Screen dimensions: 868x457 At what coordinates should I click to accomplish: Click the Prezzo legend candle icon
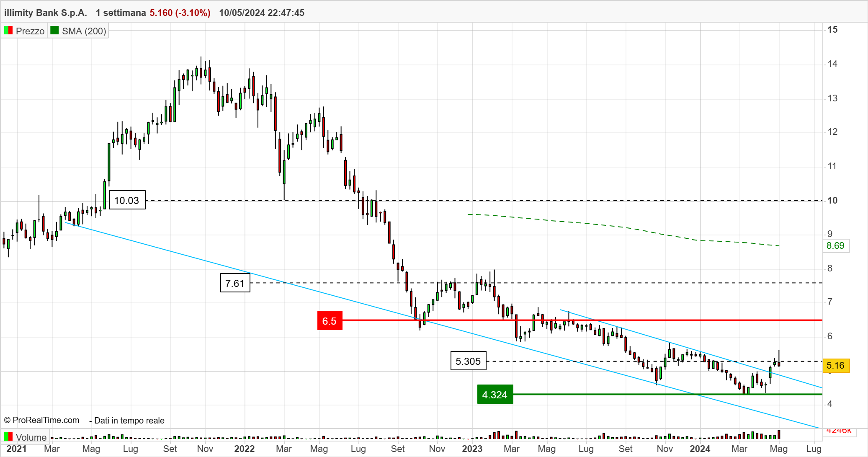coord(8,31)
